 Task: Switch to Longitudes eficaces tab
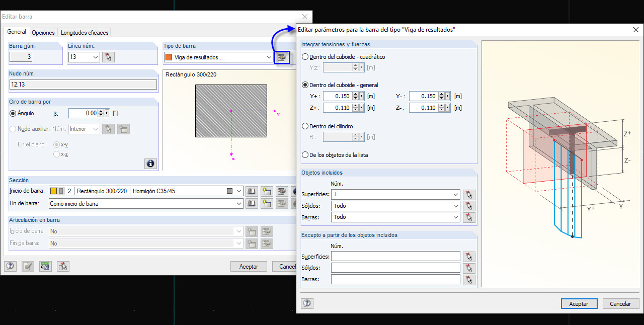click(85, 32)
